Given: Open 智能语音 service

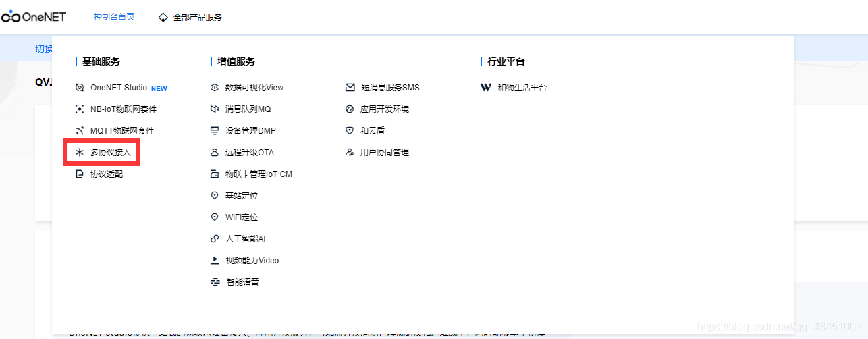Looking at the screenshot, I should coord(242,282).
